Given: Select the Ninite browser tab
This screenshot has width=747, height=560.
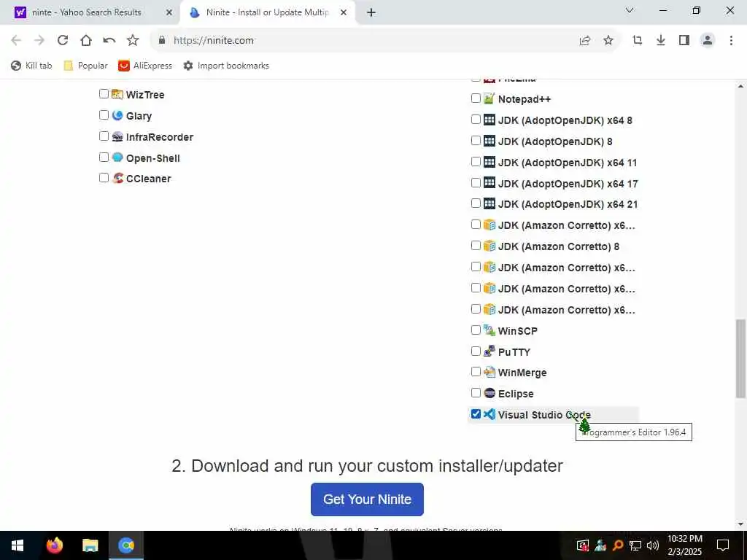Looking at the screenshot, I should click(268, 12).
